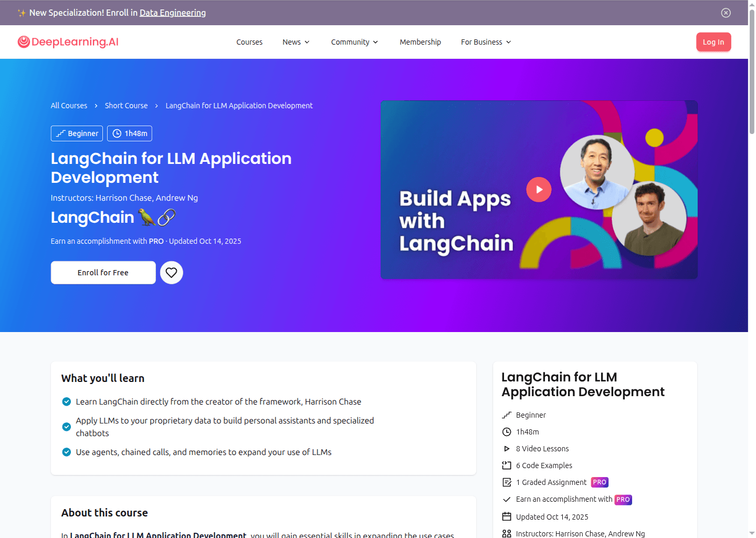Click the breadcrumb LangChain for LLM Application Development
This screenshot has width=756, height=538.
pos(239,106)
